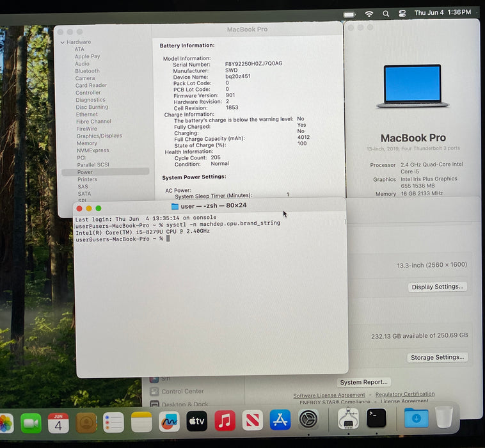Click the sysctl command line in Terminal

click(178, 224)
